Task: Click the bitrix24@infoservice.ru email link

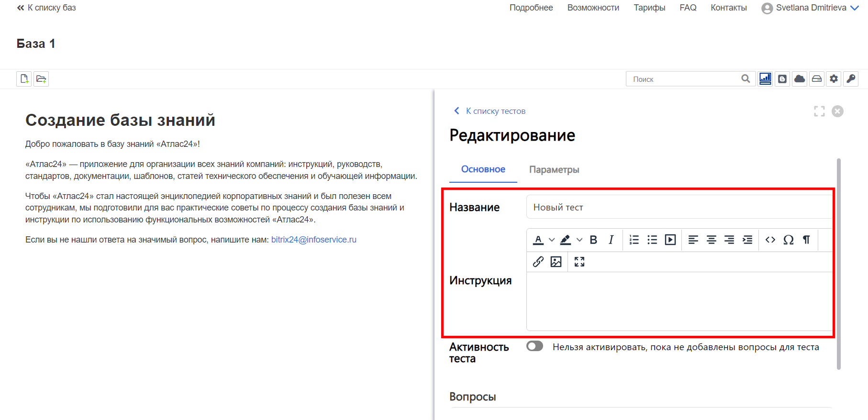Action: click(314, 240)
